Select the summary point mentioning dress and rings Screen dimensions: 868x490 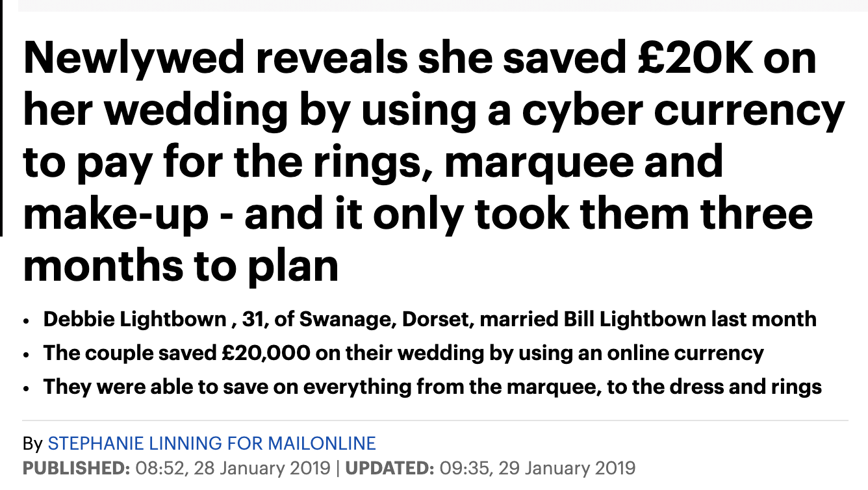coord(433,387)
